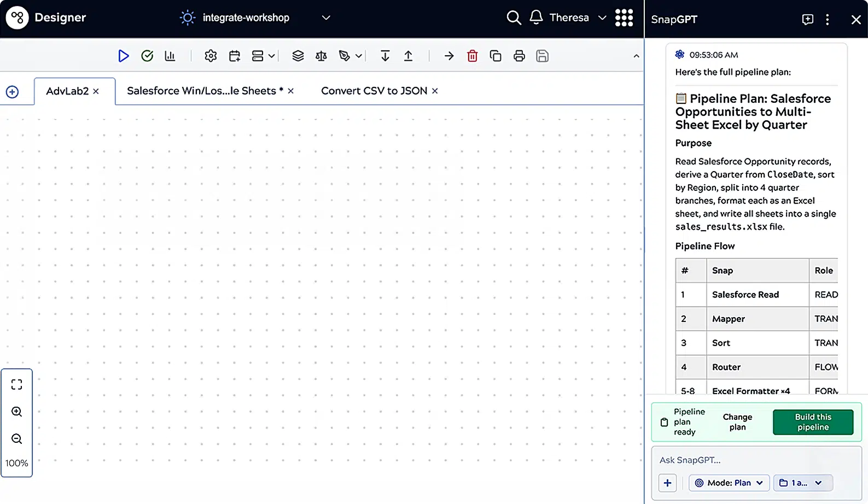The image size is (868, 504).
Task: Add an attachment with the plus button
Action: pyautogui.click(x=667, y=483)
